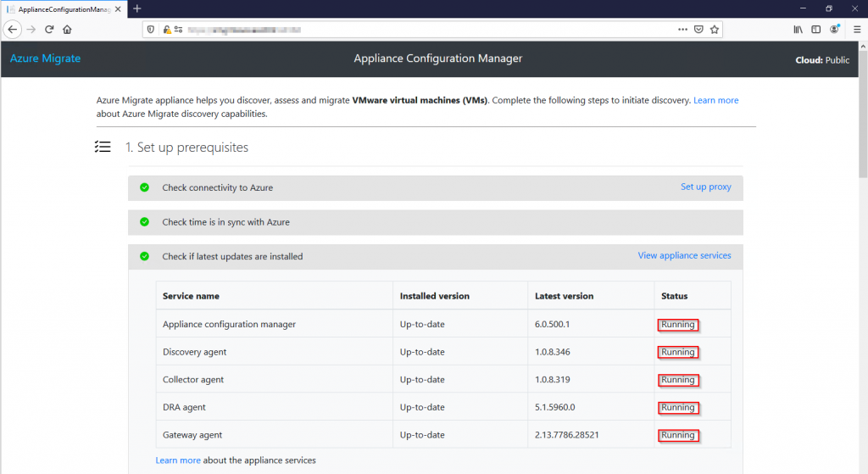This screenshot has height=474, width=868.
Task: Open Learn more about the appliance services
Action: coord(178,460)
